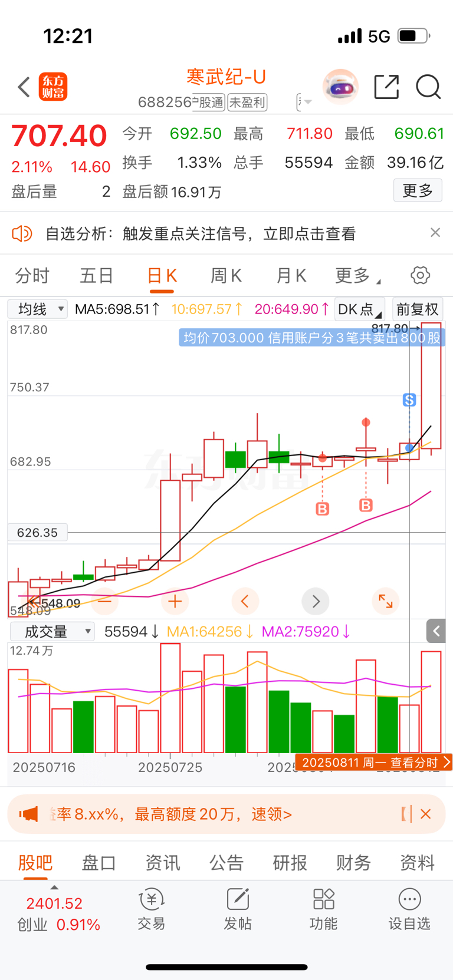Switch to 分时 chart tab

pos(32,275)
